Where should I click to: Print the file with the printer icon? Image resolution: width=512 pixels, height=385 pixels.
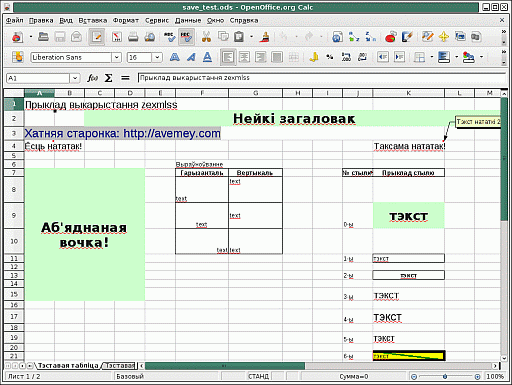click(x=133, y=37)
